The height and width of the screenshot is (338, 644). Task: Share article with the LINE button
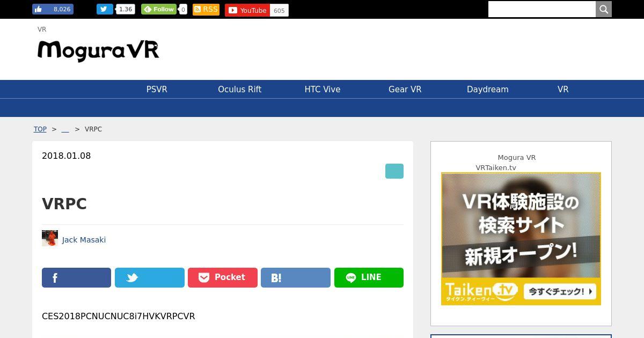click(x=369, y=277)
